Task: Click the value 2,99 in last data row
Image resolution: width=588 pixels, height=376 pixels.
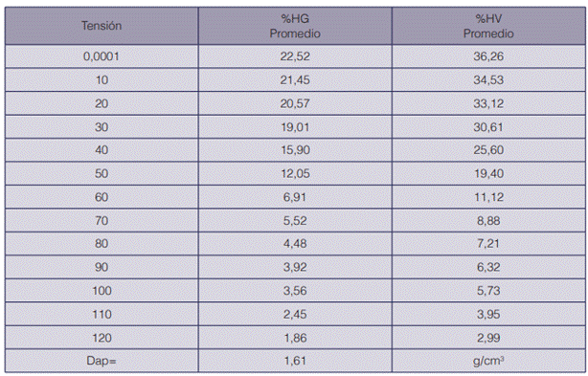Action: click(x=488, y=338)
